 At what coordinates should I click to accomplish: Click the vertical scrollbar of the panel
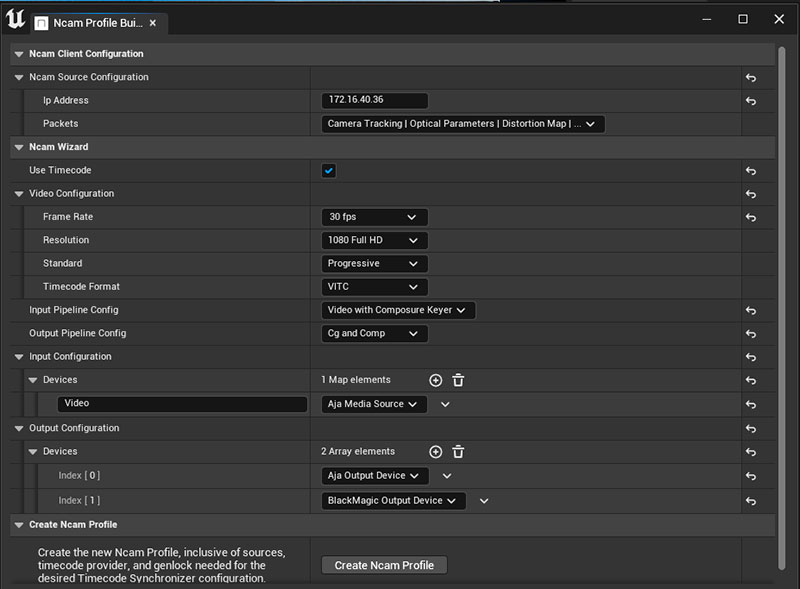coord(781,308)
